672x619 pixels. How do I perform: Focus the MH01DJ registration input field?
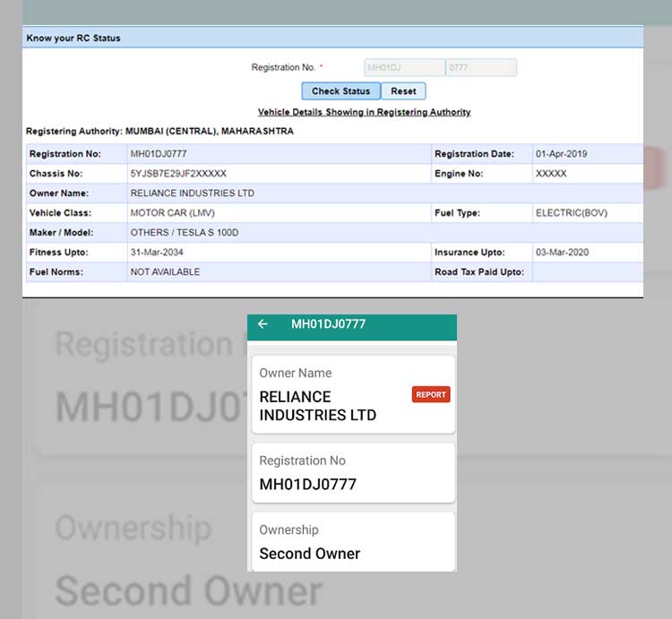click(x=404, y=67)
